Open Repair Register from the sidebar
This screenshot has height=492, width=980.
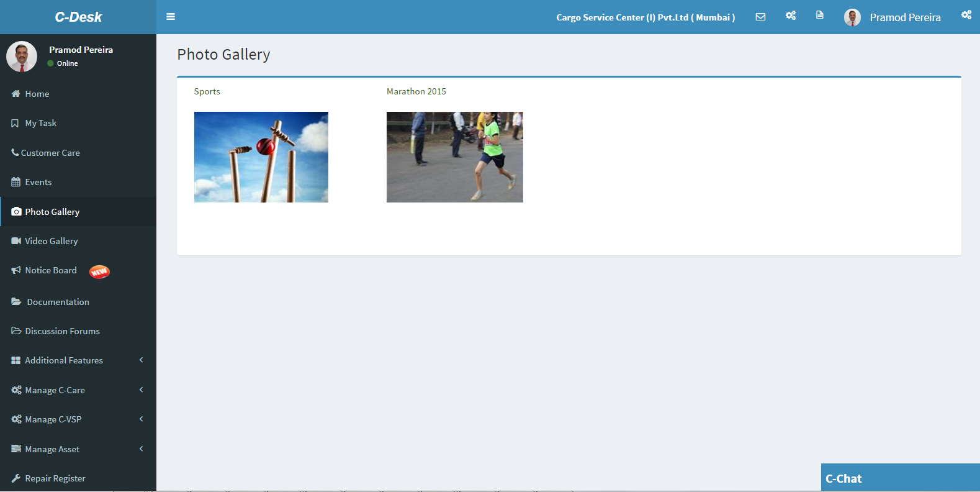coord(78,478)
